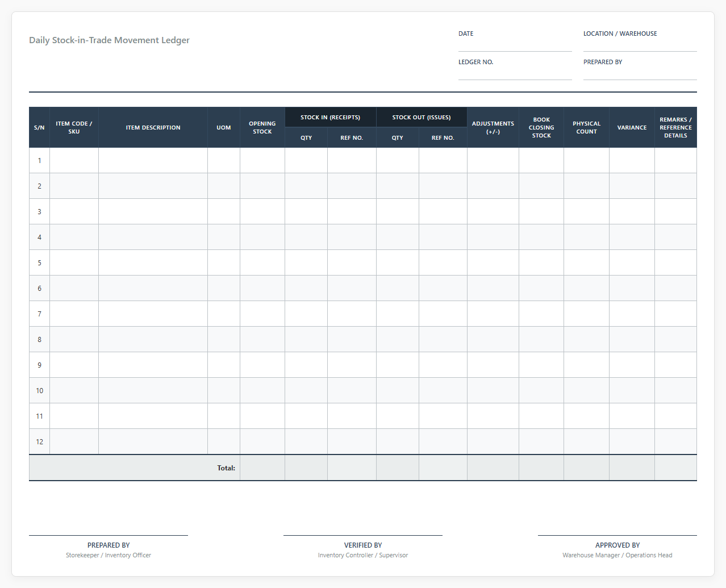Viewport: 726px width, 588px height.
Task: Click serial number 6 in the S/N column
Action: [x=39, y=288]
